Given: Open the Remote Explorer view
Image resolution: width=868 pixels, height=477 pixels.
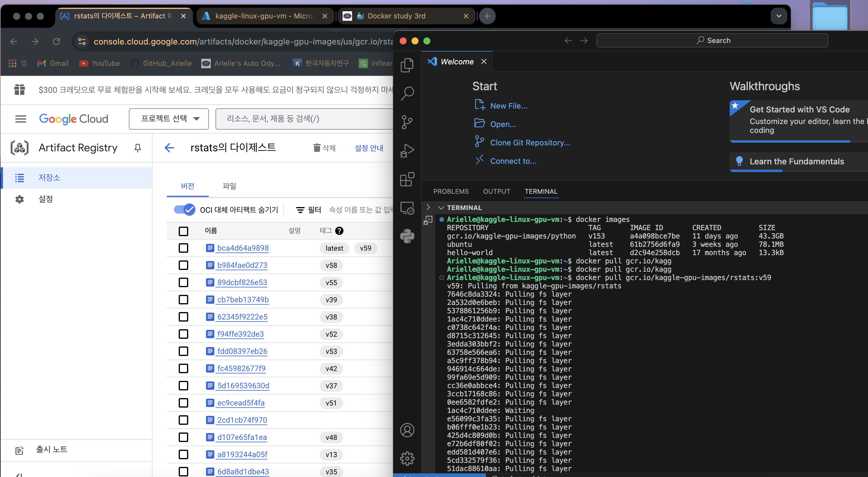Looking at the screenshot, I should (407, 208).
